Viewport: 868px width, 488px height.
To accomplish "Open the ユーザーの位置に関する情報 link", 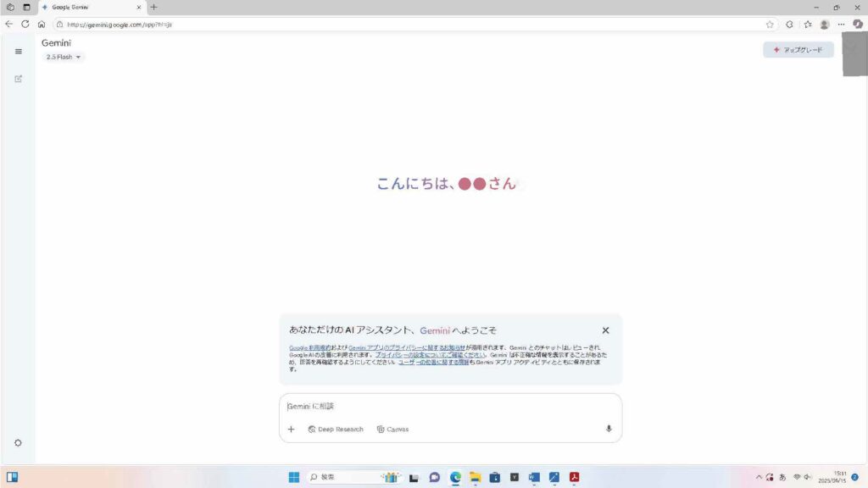I will [x=433, y=363].
